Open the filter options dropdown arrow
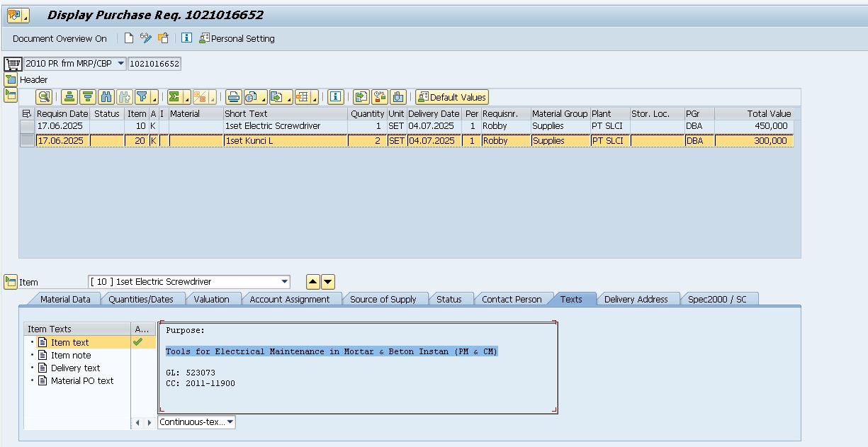 (x=154, y=97)
